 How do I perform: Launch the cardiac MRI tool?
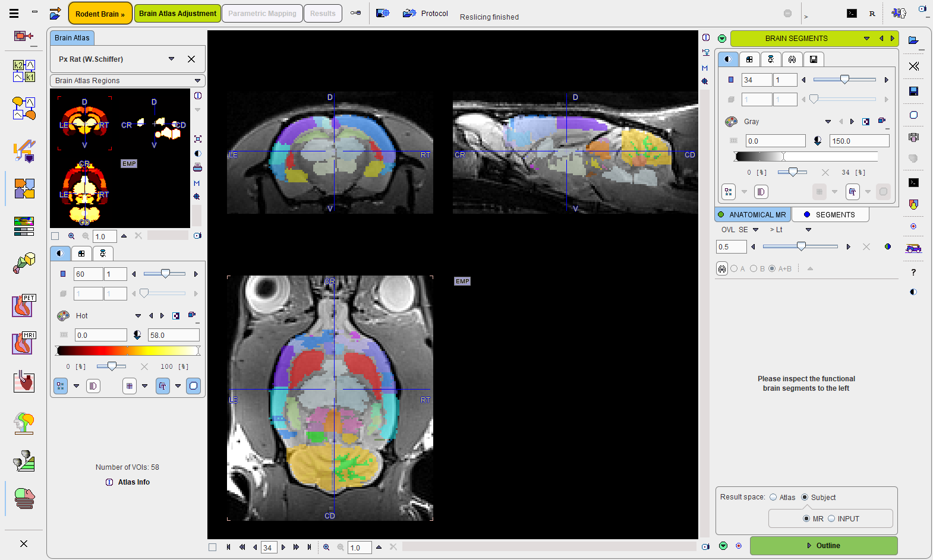click(x=24, y=343)
